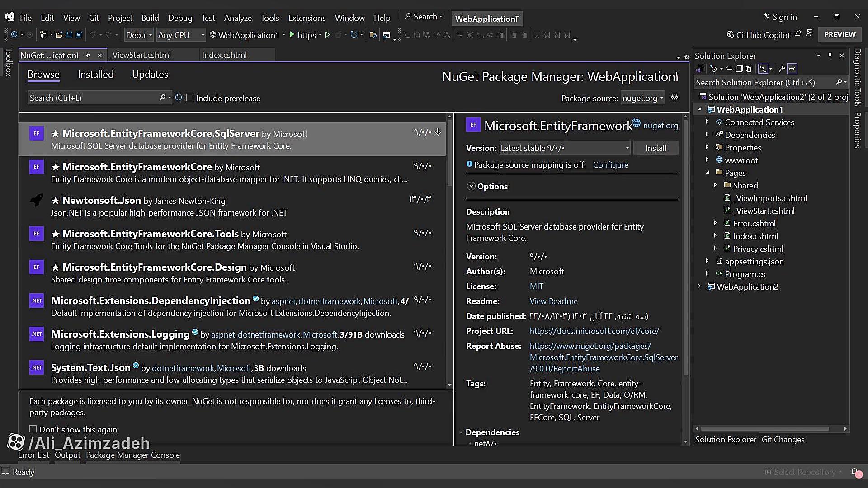Click the New Project toolbar icon
This screenshot has height=488, width=868.
pos(44,35)
